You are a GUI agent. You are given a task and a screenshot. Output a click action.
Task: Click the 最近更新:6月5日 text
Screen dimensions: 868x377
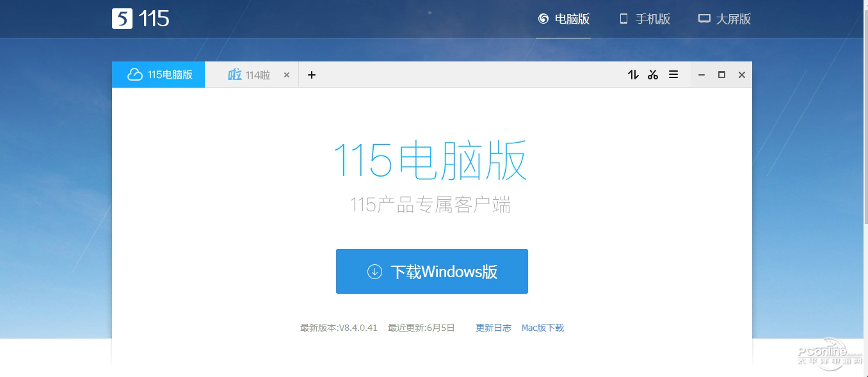pyautogui.click(x=421, y=328)
